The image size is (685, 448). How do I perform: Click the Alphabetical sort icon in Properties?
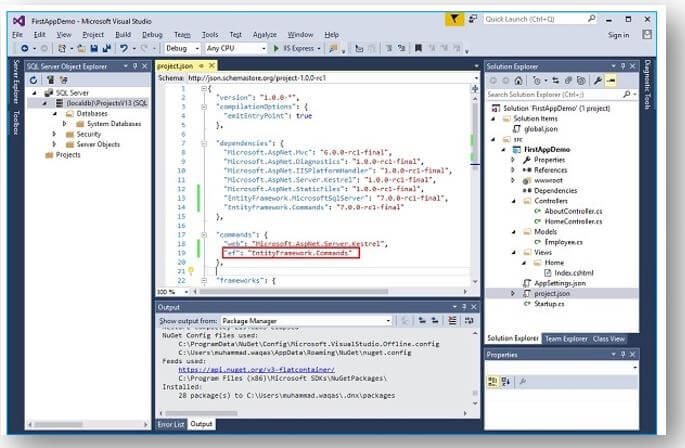(x=506, y=382)
